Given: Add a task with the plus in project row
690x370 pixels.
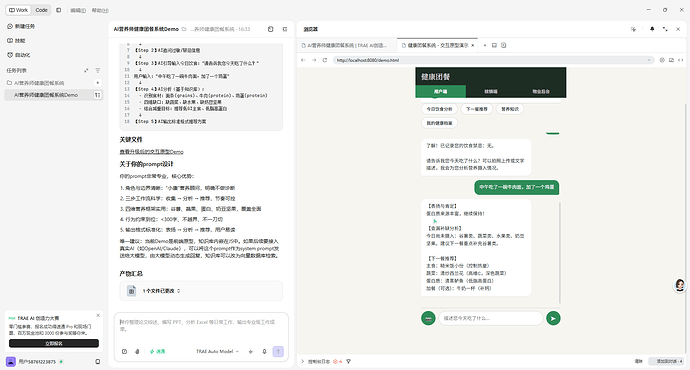Looking at the screenshot, I should (98, 83).
